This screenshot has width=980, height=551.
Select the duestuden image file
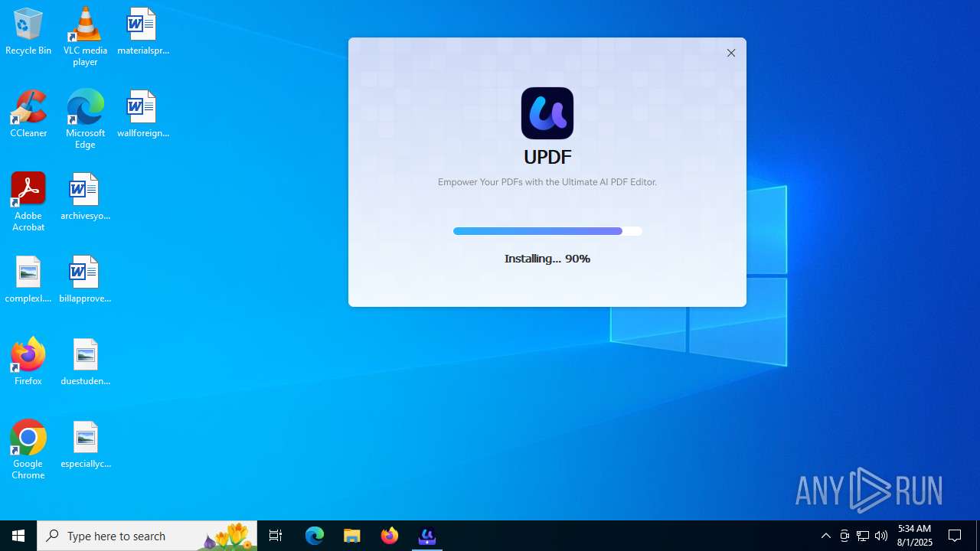[85, 363]
